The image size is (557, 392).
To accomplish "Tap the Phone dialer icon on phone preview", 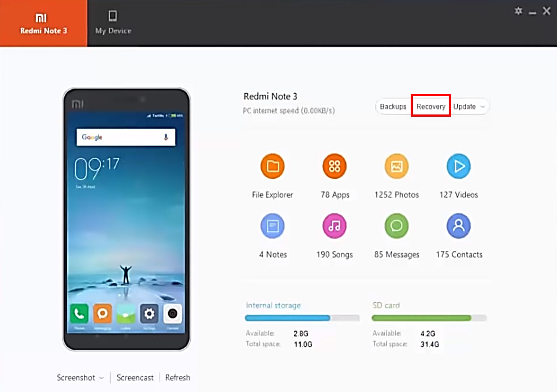I will point(79,314).
